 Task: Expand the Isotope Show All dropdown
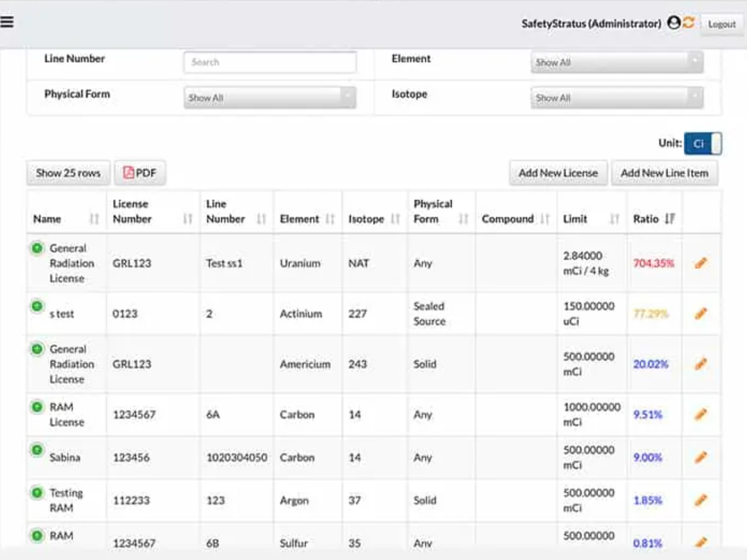(617, 97)
